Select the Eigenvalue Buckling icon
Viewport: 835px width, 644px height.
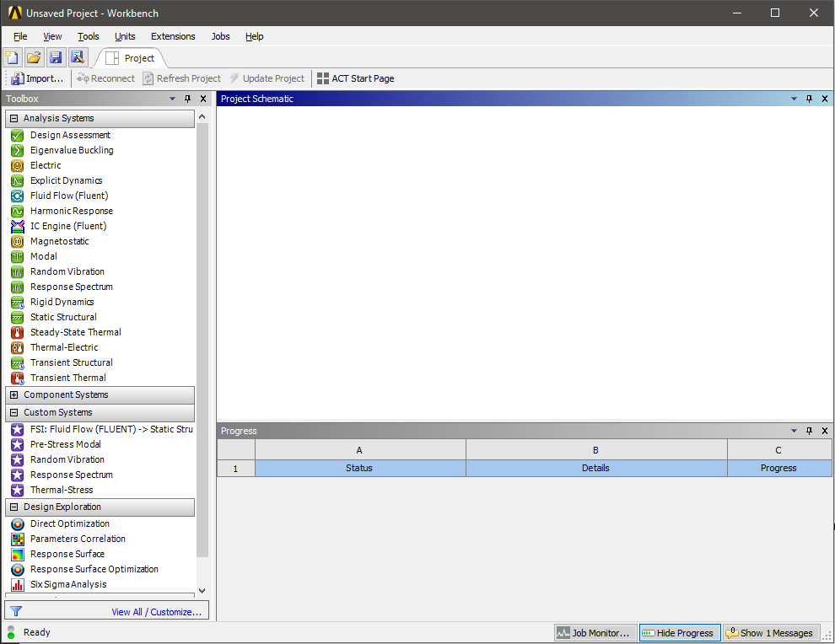[18, 151]
